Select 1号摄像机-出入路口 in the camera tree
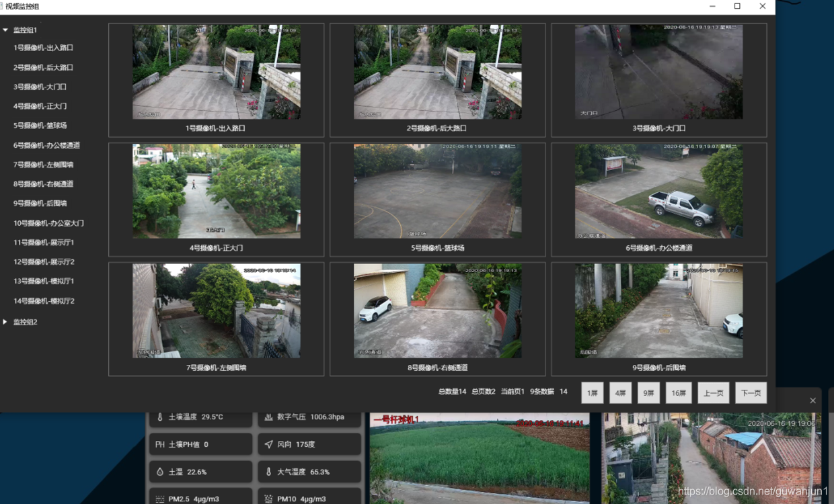 click(43, 48)
